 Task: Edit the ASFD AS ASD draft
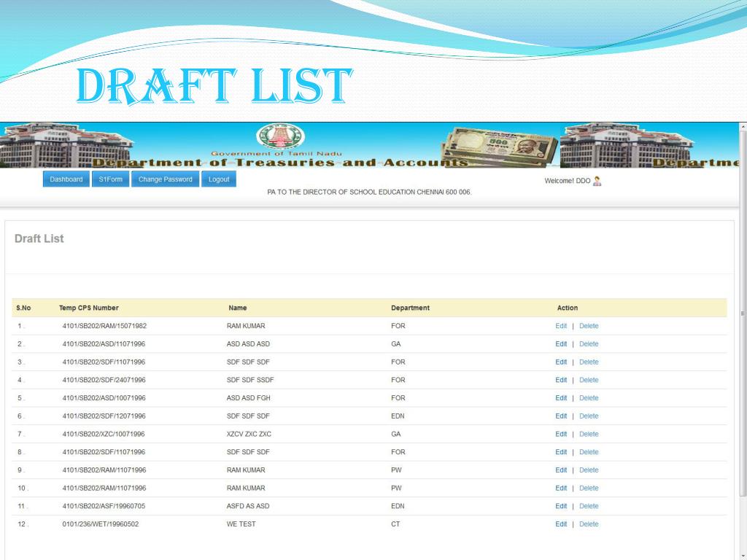[x=561, y=506]
